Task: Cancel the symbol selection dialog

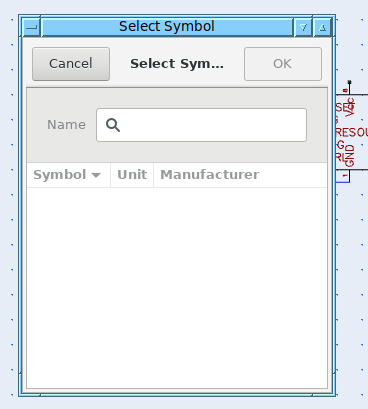Action: click(71, 64)
